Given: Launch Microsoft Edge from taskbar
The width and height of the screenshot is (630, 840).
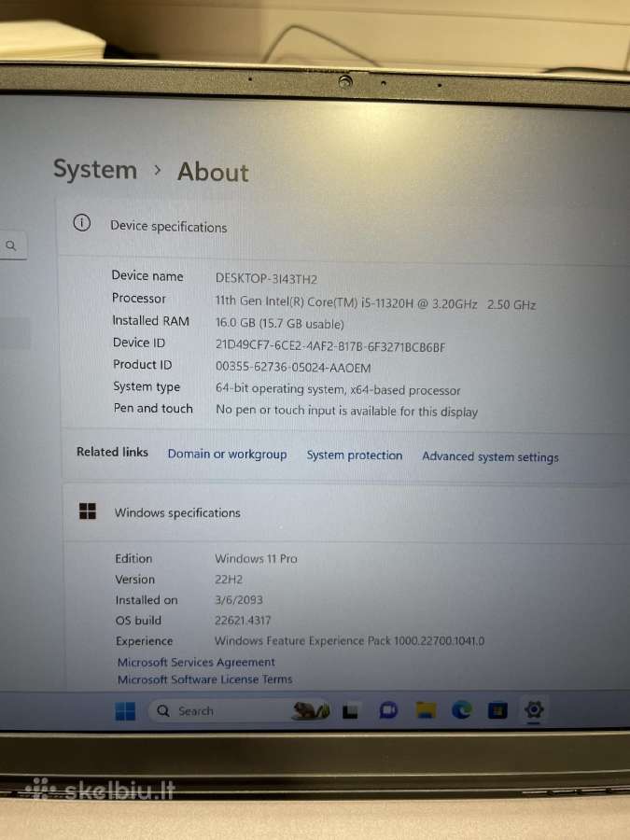Looking at the screenshot, I should click(462, 710).
